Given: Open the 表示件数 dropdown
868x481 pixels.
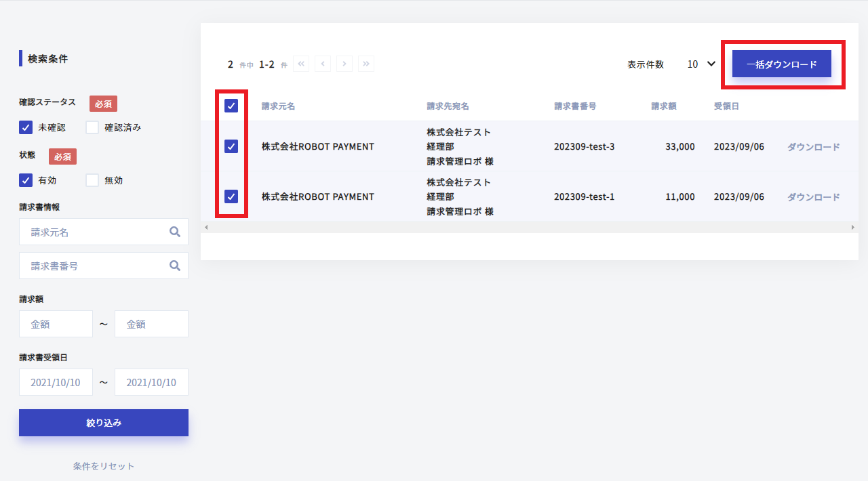Looking at the screenshot, I should coord(701,64).
